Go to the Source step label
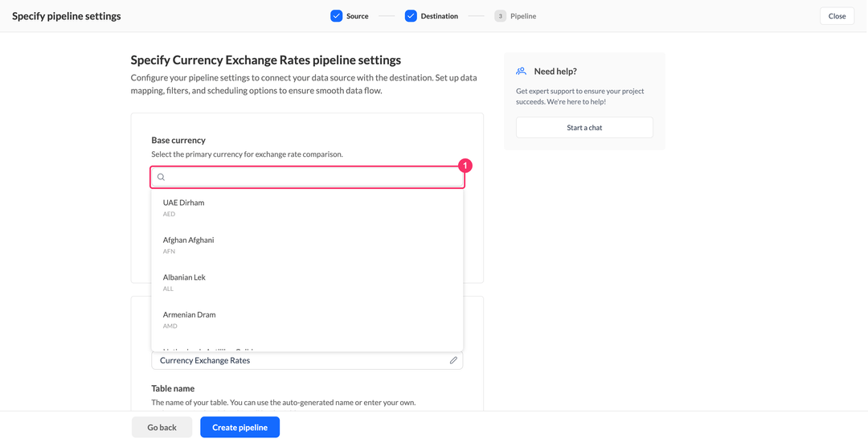 click(357, 16)
